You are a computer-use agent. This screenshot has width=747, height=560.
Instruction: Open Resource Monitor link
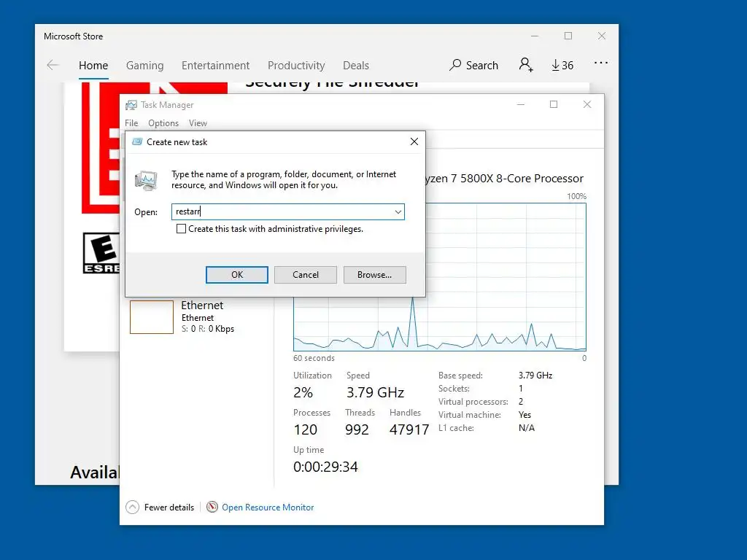(268, 507)
